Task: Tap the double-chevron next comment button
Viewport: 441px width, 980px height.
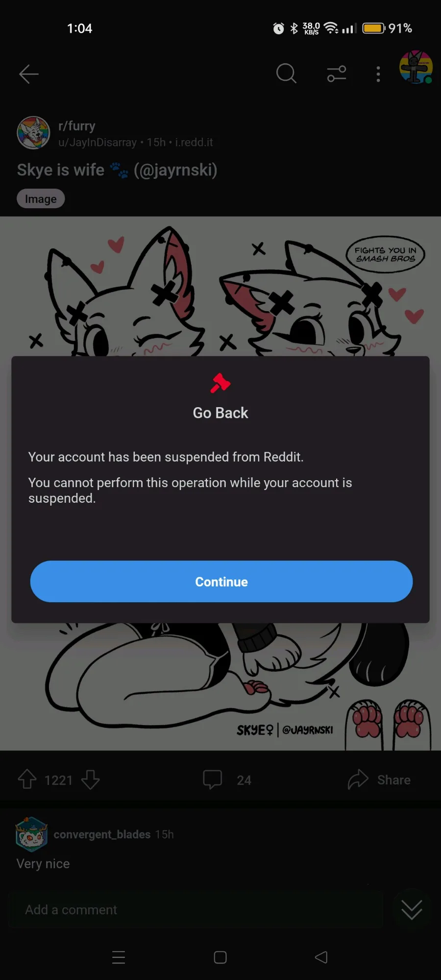Action: tap(412, 910)
